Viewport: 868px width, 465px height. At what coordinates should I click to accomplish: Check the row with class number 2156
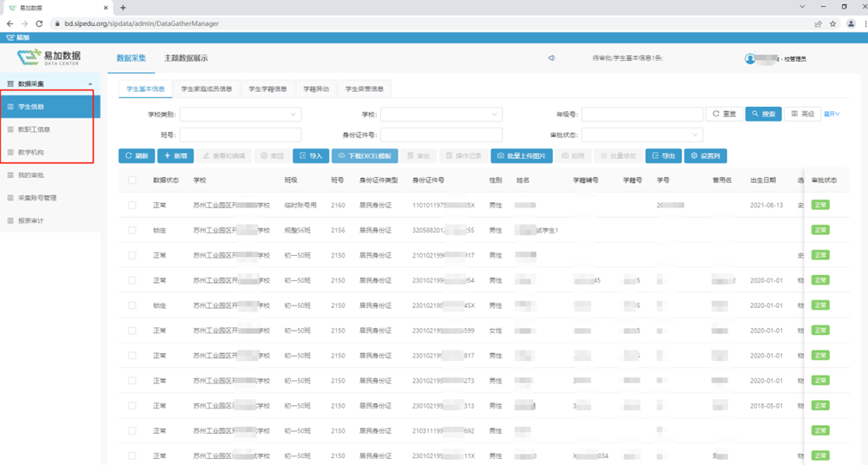[132, 230]
